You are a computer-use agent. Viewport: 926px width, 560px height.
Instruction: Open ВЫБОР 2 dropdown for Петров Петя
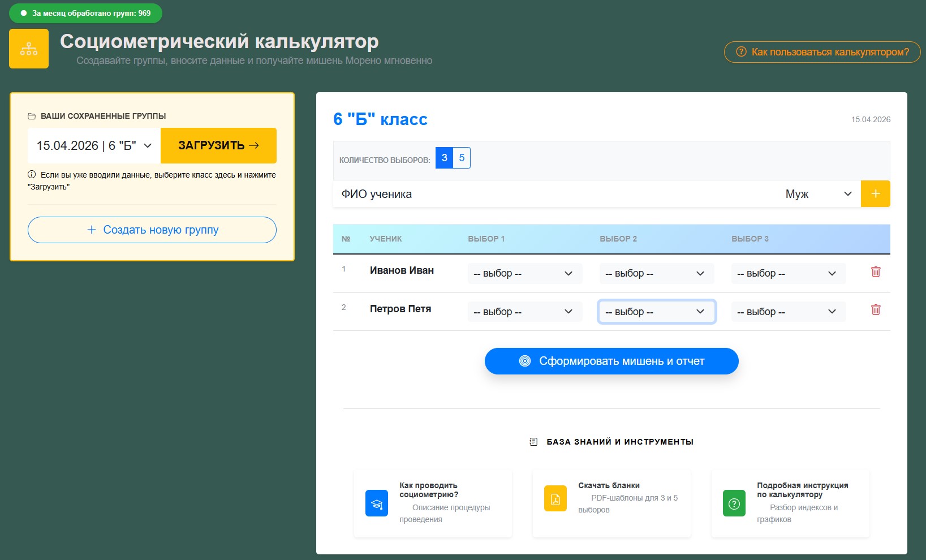click(x=656, y=311)
